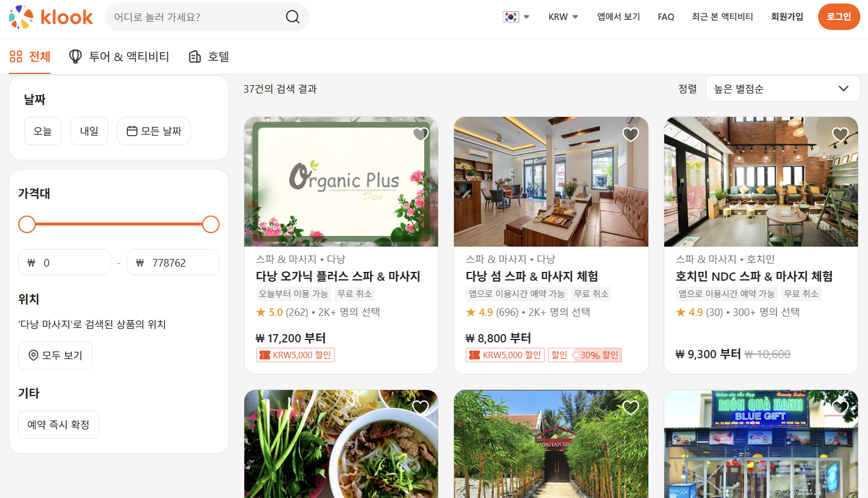Favorite the 다낭 섬 스파 card heart
The width and height of the screenshot is (868, 498).
631,134
